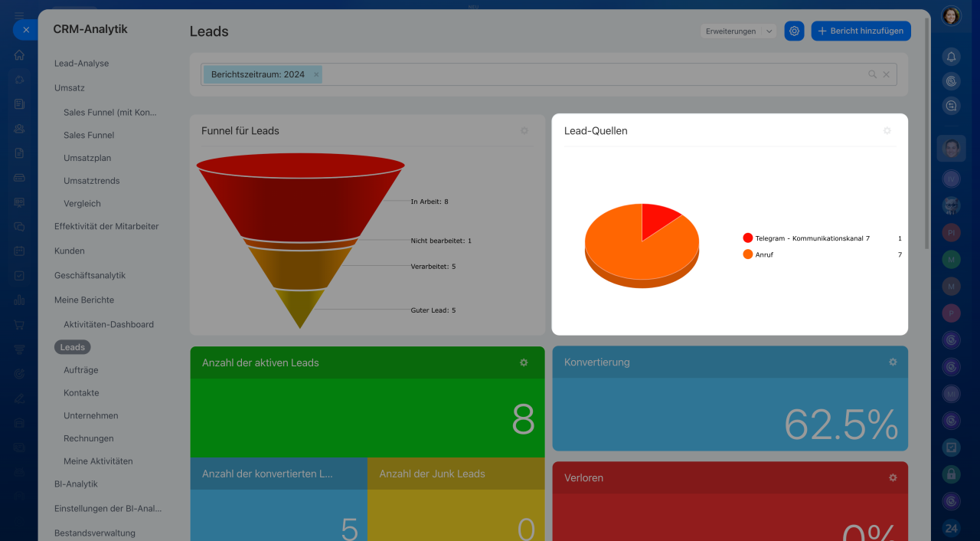Open the Aktivitäten-Dashboard report
This screenshot has height=541, width=980.
coord(109,324)
